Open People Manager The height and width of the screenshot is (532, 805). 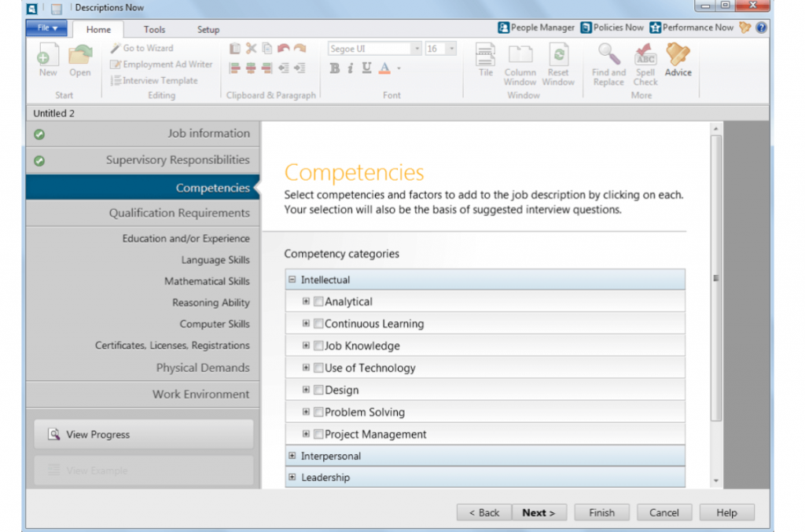536,27
